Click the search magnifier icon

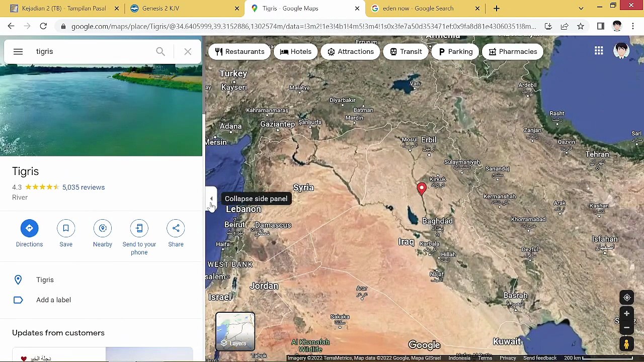(x=160, y=51)
